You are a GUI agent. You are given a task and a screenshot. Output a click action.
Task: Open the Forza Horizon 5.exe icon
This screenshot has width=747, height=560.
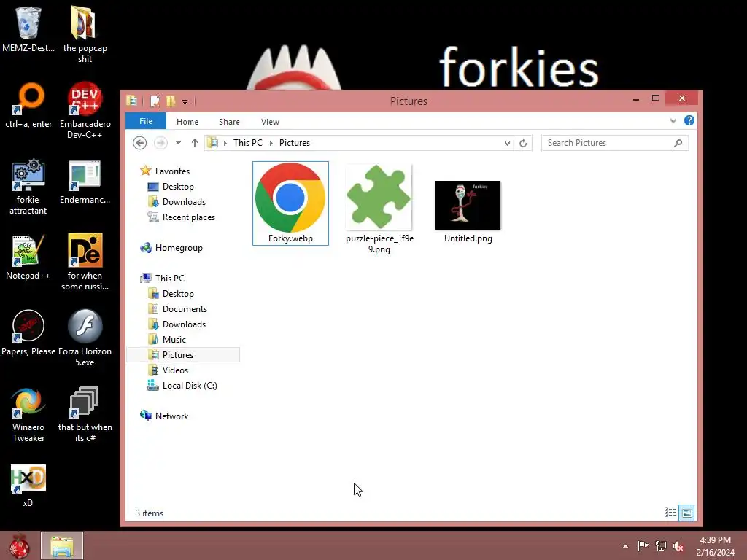(x=85, y=338)
